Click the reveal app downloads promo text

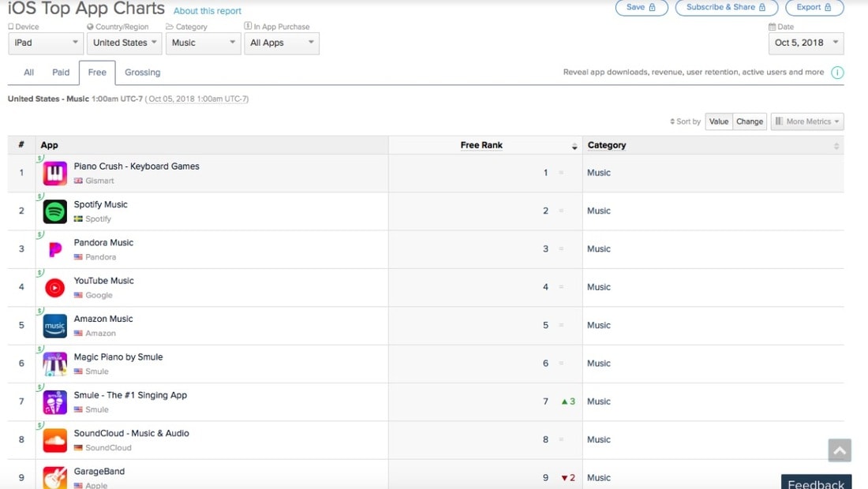pyautogui.click(x=694, y=73)
